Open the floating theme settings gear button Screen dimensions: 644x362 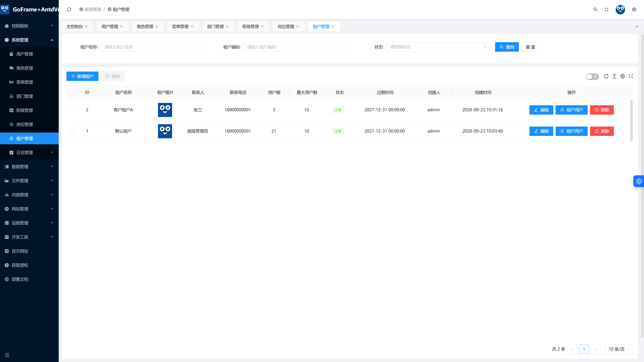[639, 181]
